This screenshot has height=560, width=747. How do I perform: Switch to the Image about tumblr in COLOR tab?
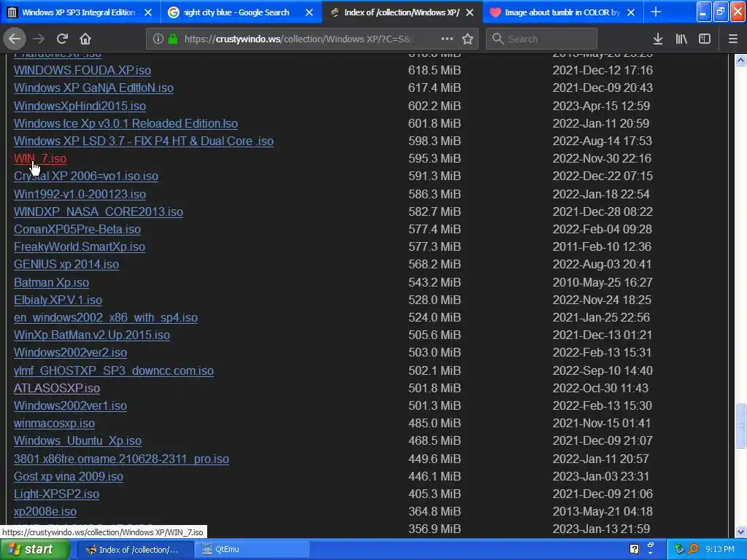click(562, 12)
